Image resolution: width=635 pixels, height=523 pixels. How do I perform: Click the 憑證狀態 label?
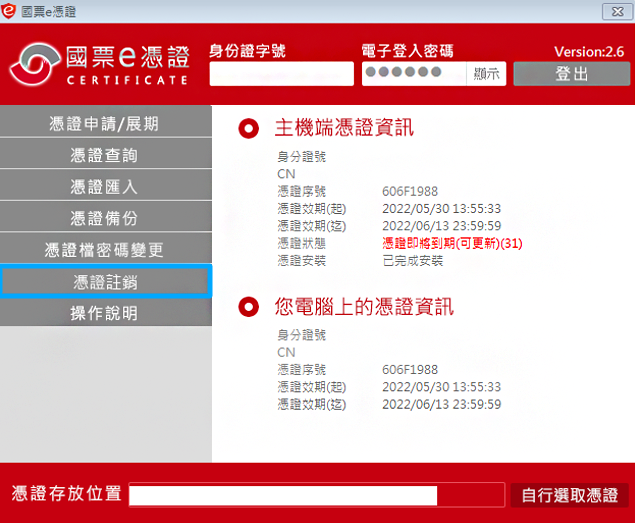point(301,243)
